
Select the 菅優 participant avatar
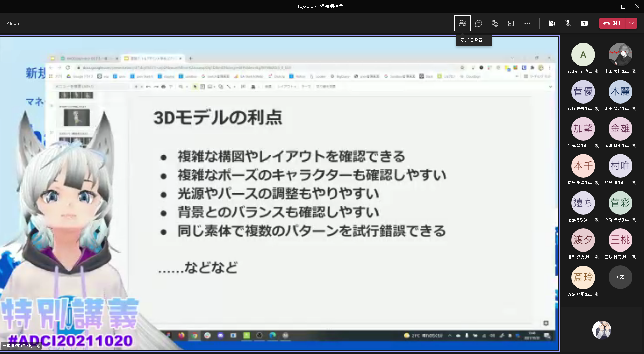coord(583,92)
